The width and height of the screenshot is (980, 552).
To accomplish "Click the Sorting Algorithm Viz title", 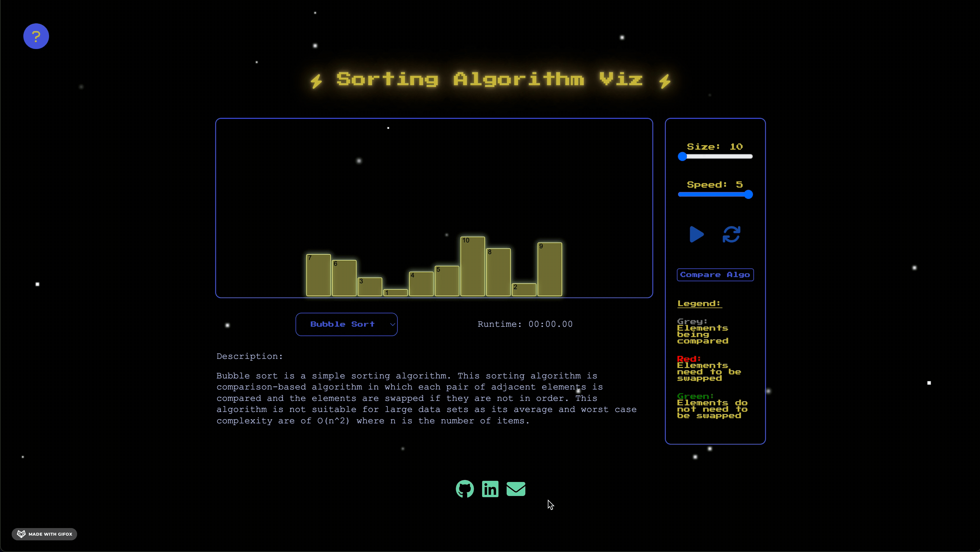I will click(490, 79).
